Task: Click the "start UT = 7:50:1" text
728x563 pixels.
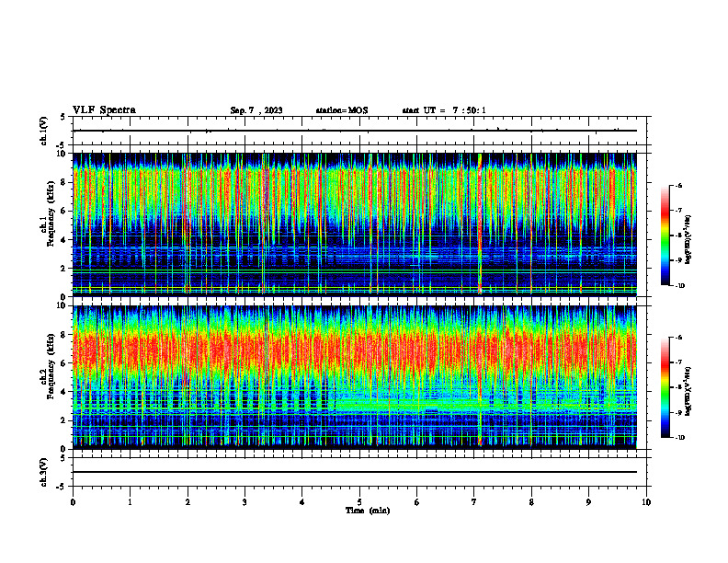Action: 444,110
